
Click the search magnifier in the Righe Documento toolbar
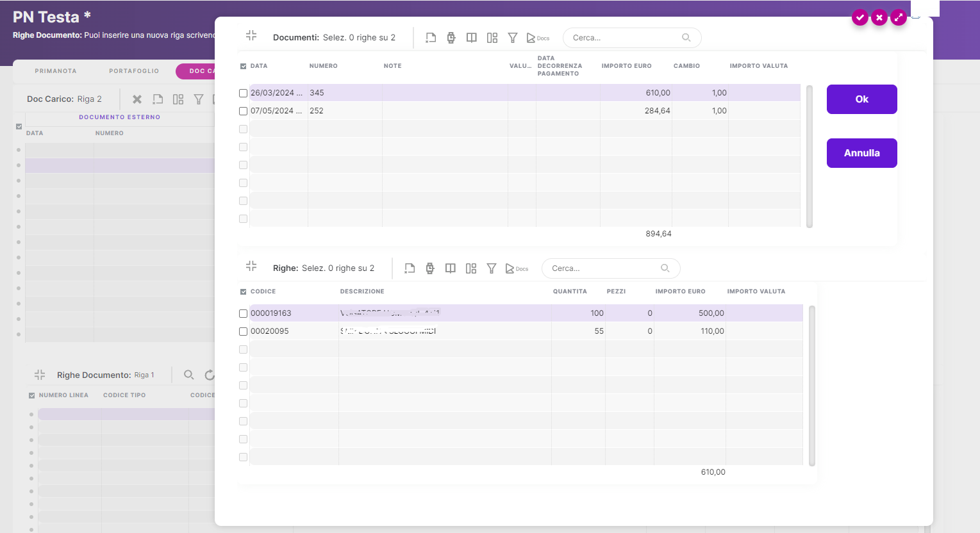click(188, 375)
